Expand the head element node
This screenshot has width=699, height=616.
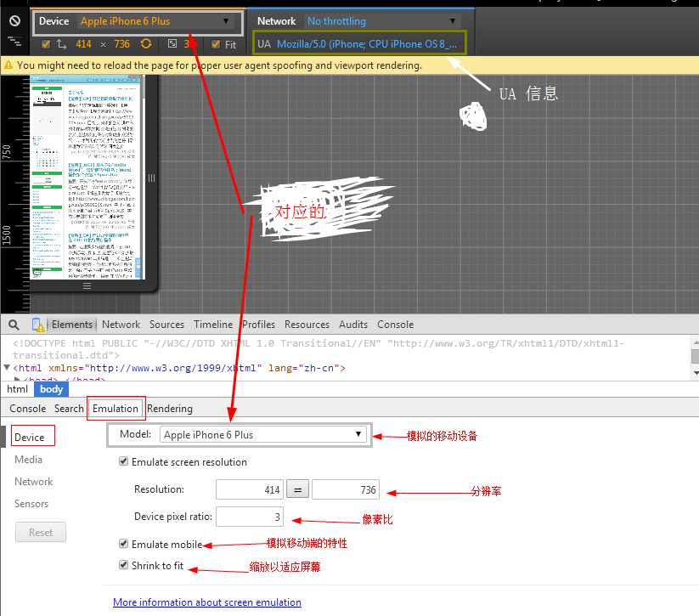click(17, 379)
